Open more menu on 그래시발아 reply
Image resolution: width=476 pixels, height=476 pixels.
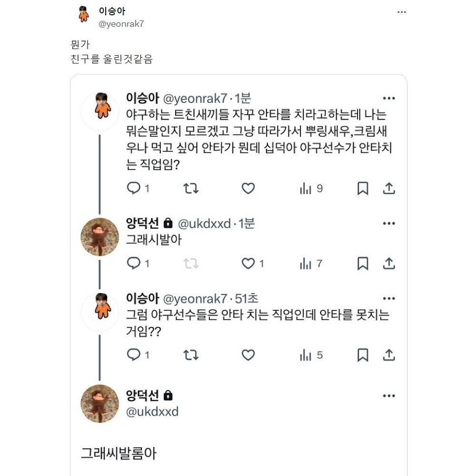click(x=389, y=223)
